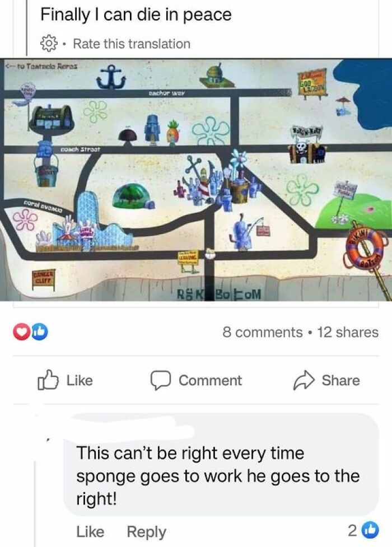View the 8 comments
The image size is (392, 547).
click(263, 332)
